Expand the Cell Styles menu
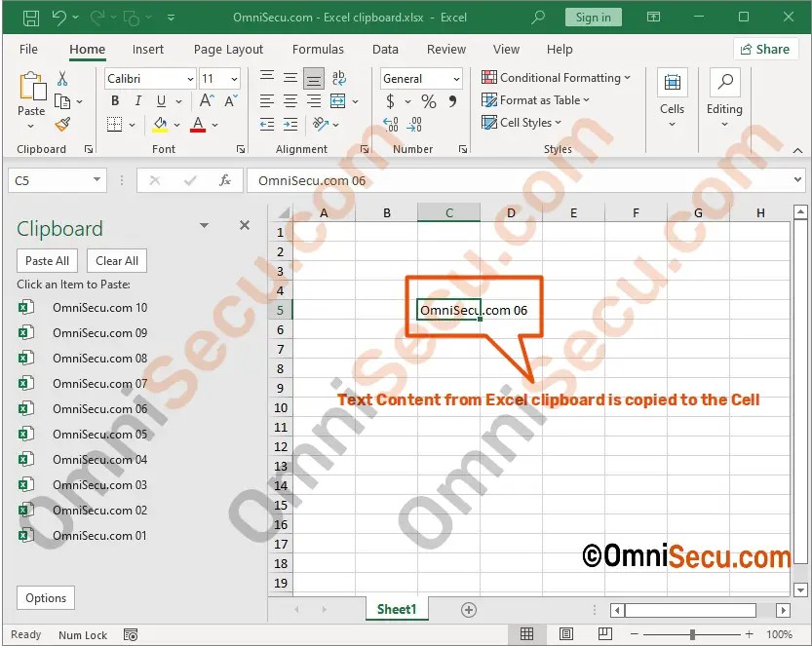Viewport: 812px width, 646px height. [x=522, y=123]
